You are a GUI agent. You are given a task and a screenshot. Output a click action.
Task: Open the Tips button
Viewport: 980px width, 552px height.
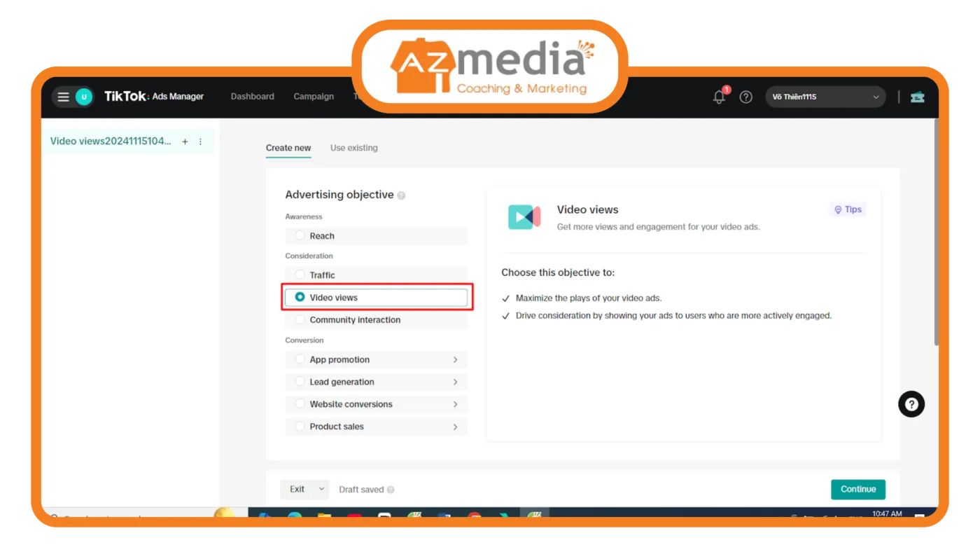click(848, 209)
